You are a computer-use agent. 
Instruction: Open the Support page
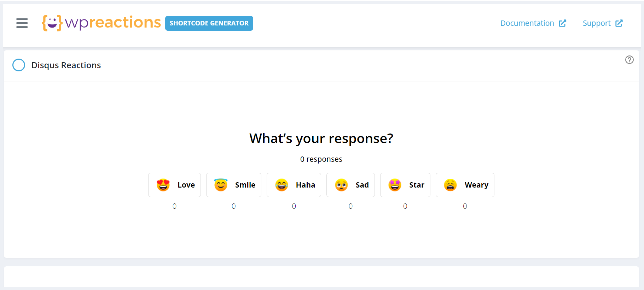[597, 23]
